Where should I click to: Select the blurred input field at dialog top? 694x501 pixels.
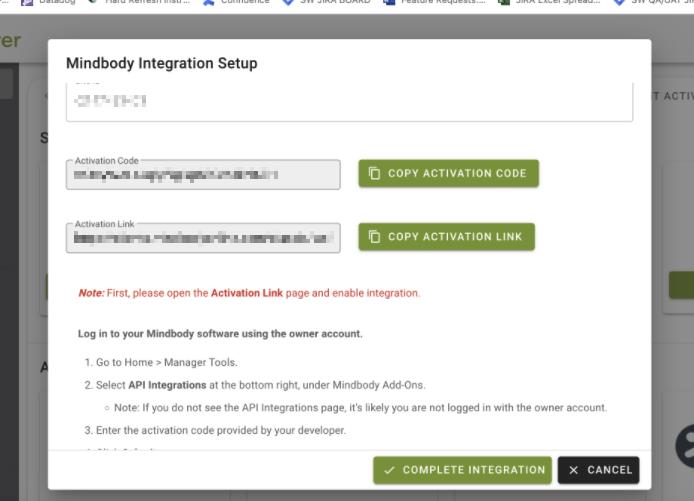pos(349,102)
